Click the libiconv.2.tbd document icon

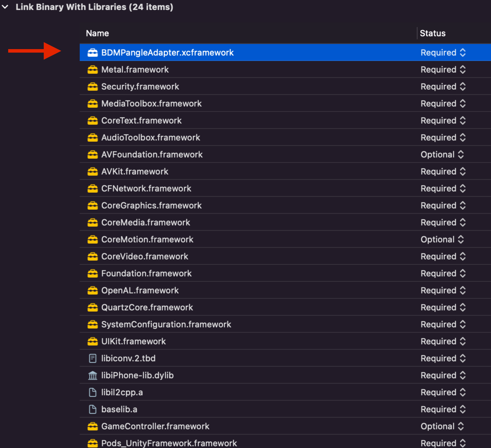click(x=93, y=358)
